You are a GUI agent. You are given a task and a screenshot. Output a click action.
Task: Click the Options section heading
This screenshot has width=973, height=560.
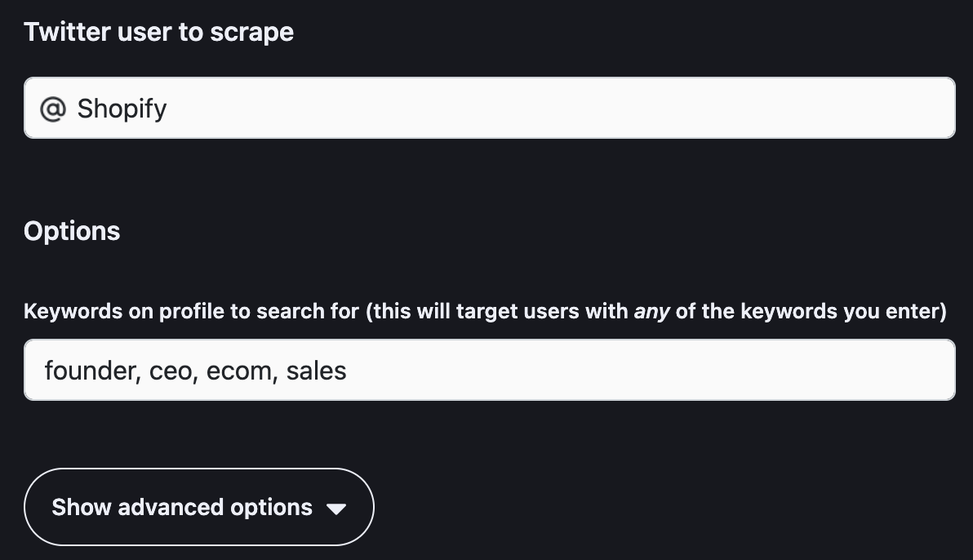(72, 231)
